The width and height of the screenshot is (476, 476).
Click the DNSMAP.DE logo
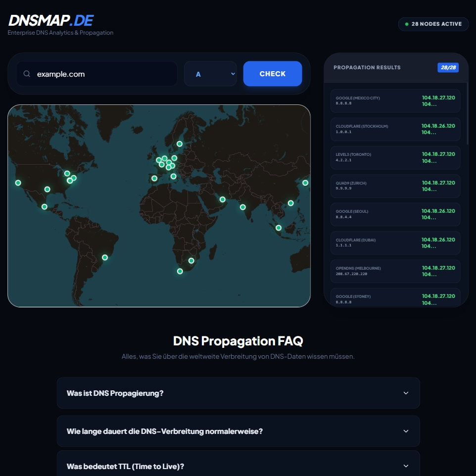click(x=50, y=20)
